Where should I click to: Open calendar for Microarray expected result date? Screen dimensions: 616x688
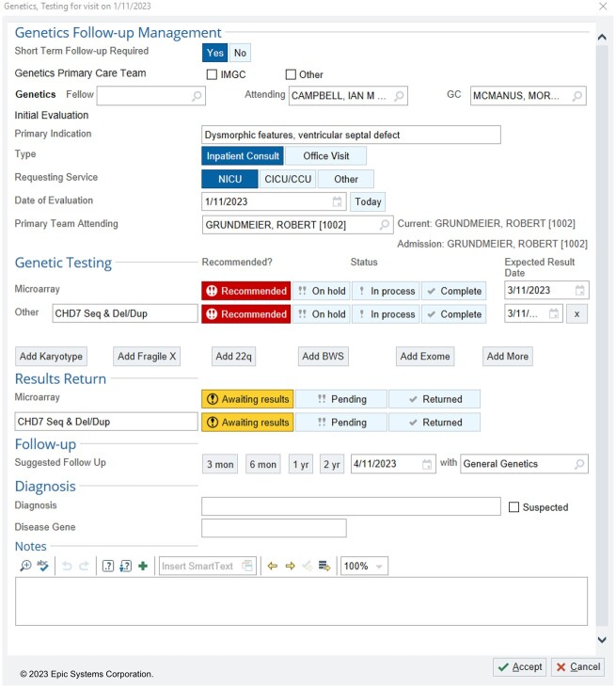(580, 291)
